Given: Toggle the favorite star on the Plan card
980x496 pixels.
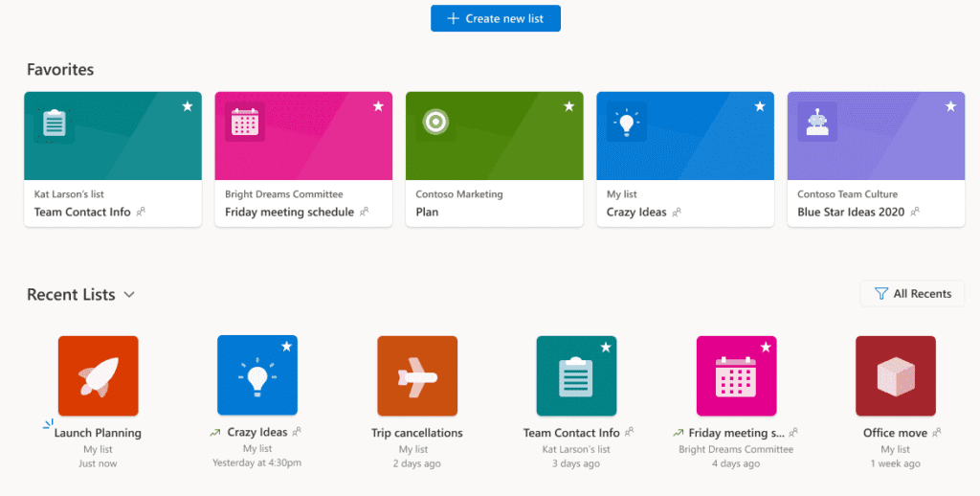Looking at the screenshot, I should pos(568,106).
